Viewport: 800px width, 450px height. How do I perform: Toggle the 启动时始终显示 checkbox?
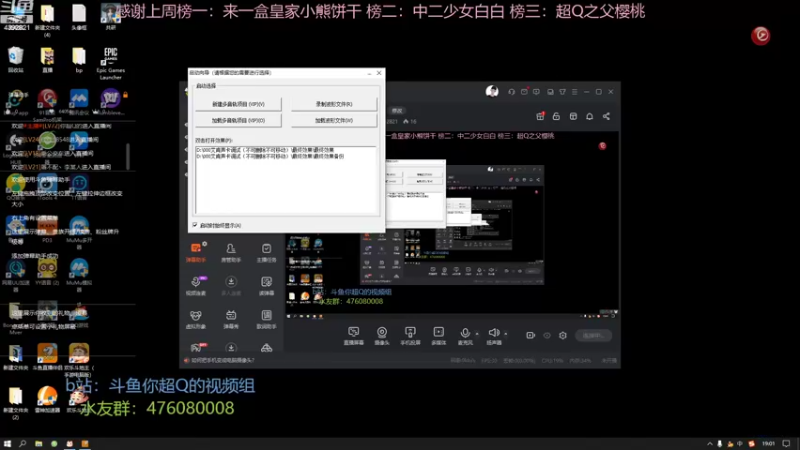[195, 225]
